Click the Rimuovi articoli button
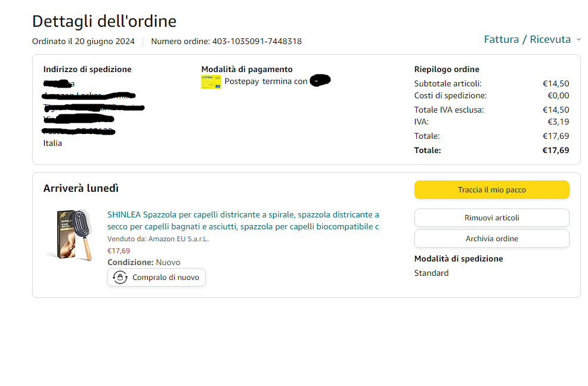The image size is (588, 386). [491, 217]
